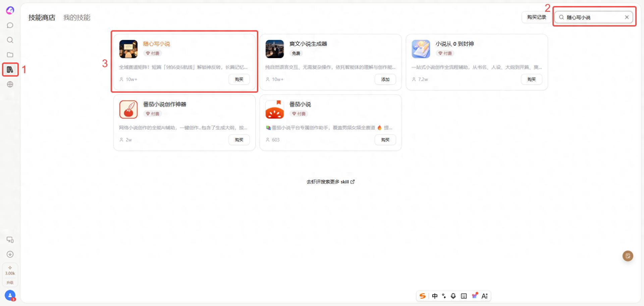Open the 番茄小说创作神器 title
This screenshot has height=306, width=644.
[x=165, y=104]
